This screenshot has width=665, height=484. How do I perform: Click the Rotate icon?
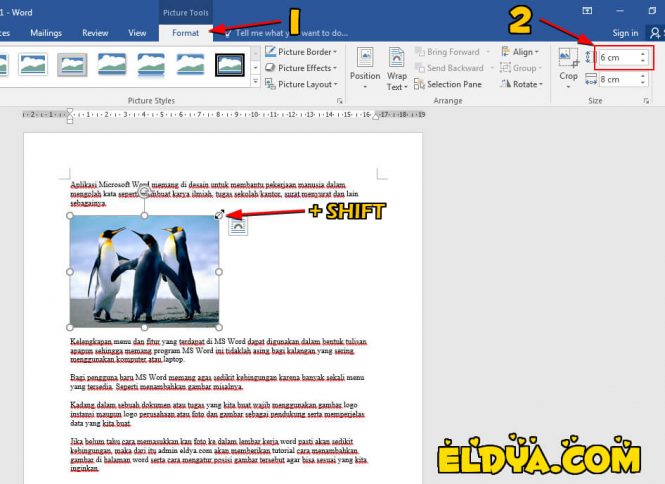coord(505,84)
